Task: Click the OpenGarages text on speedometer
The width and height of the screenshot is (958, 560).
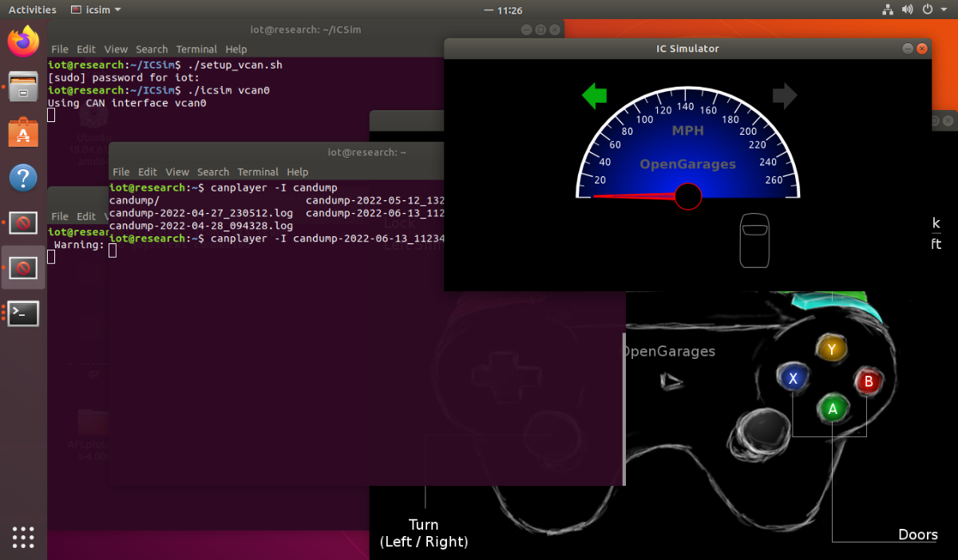Action: click(x=687, y=164)
